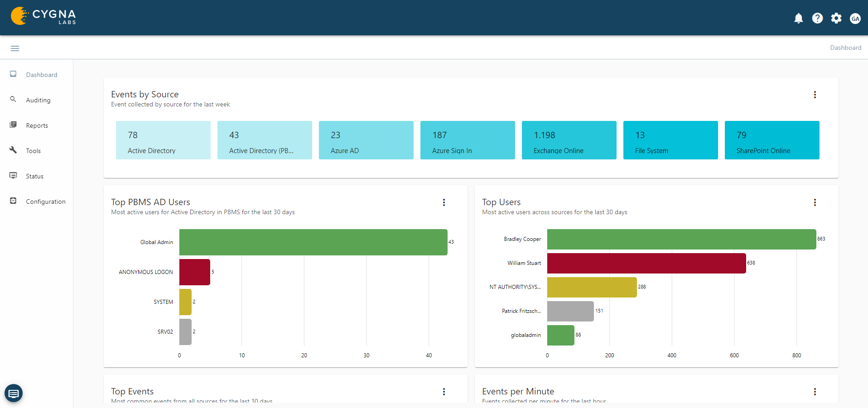Select the Exchange Online events tile
868x408 pixels.
click(x=569, y=140)
